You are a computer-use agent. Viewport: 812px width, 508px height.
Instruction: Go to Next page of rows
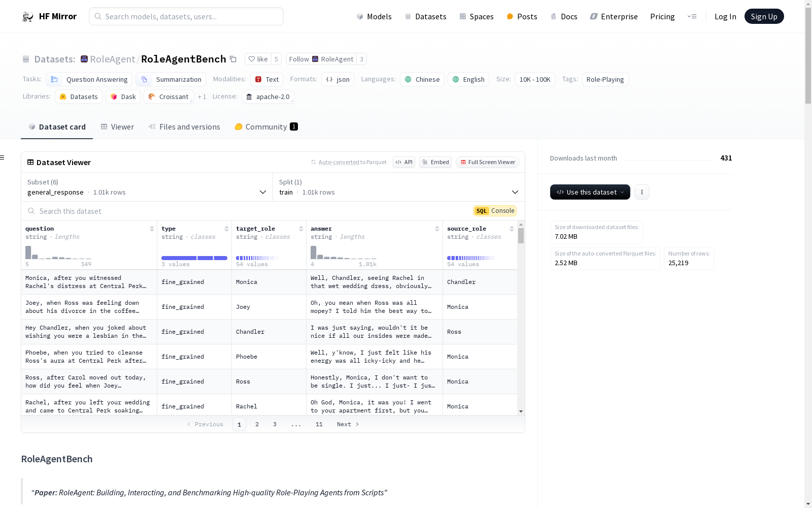[348, 424]
